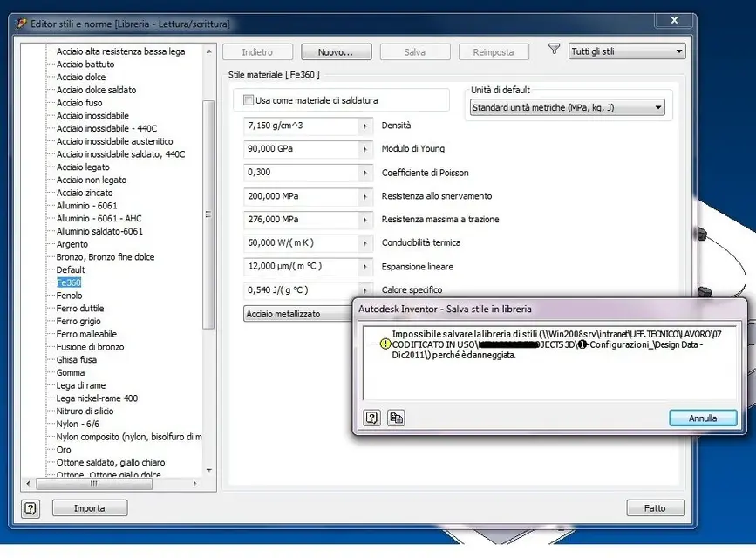This screenshot has width=756, height=558.
Task: Select Acciaio dolce saldato material
Action: click(x=97, y=90)
